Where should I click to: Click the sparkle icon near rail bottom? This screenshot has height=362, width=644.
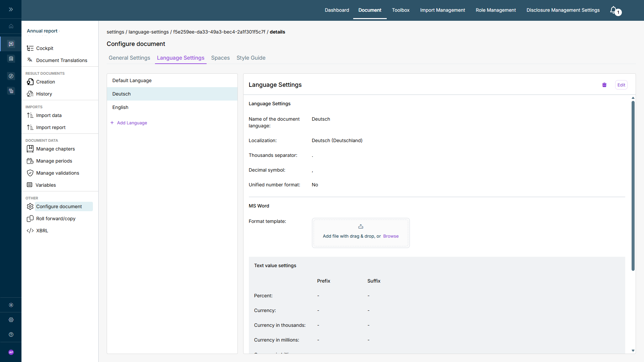(x=11, y=305)
